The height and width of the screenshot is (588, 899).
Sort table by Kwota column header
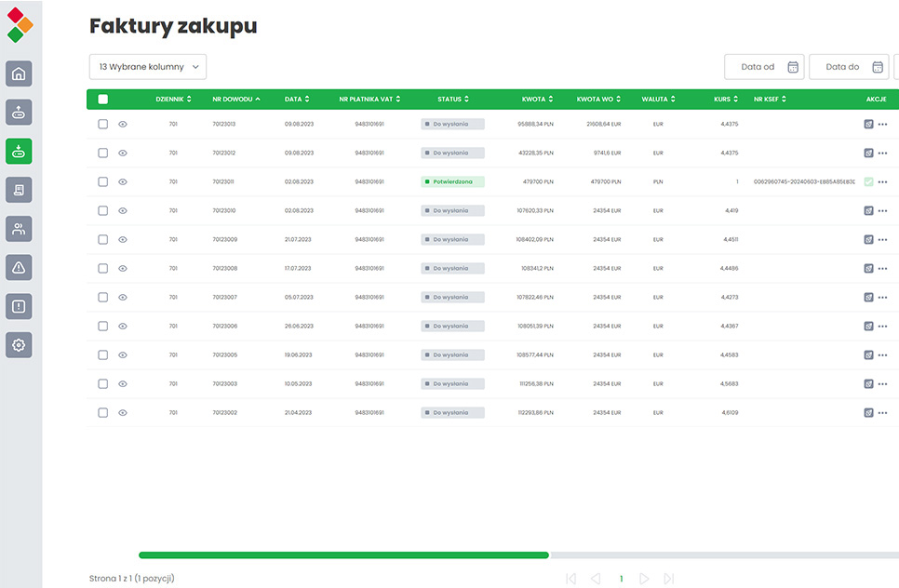click(538, 99)
